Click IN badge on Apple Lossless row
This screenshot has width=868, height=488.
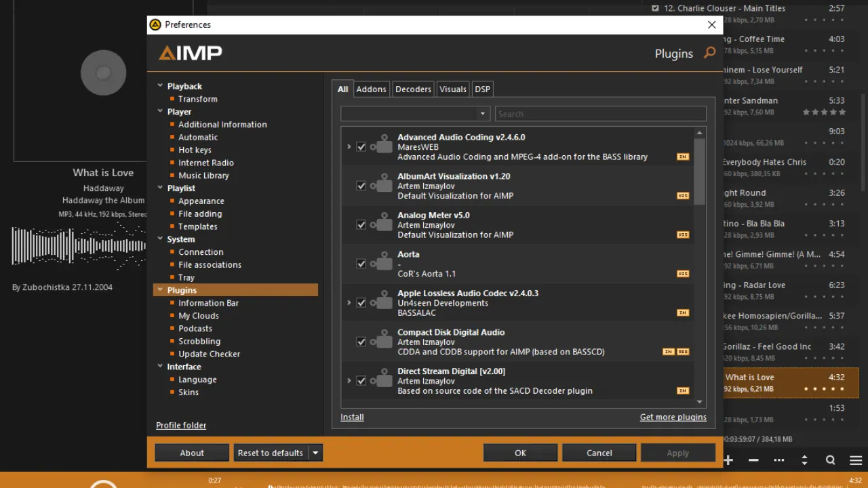(x=683, y=313)
